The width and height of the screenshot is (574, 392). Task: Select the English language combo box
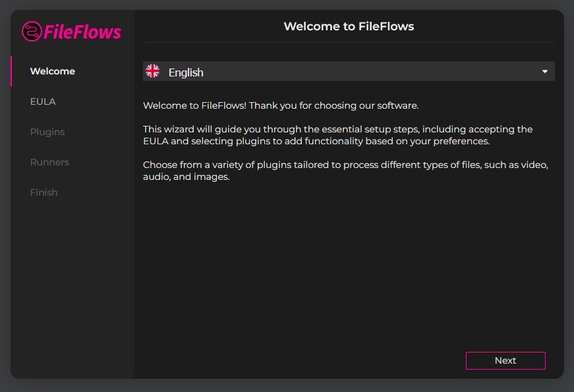(x=349, y=71)
